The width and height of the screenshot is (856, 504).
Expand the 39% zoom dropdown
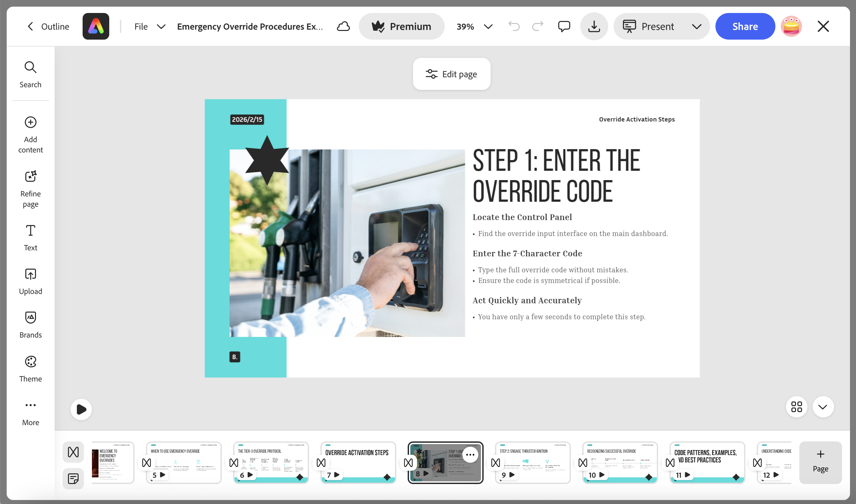(488, 27)
